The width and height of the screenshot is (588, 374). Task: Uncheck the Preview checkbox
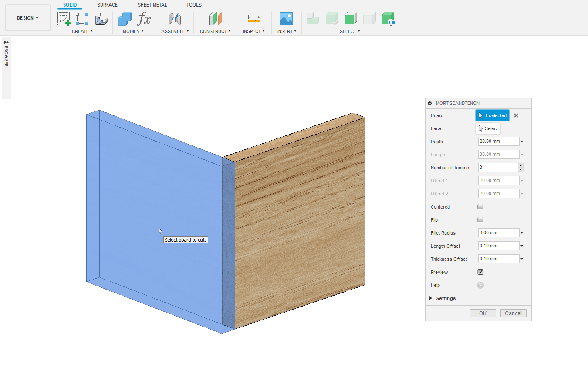(x=480, y=272)
